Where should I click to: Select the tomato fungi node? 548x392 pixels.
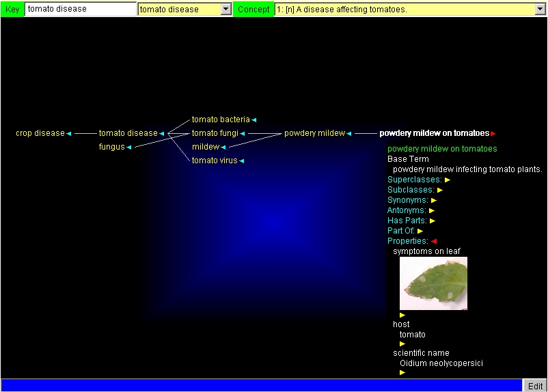[x=215, y=133]
